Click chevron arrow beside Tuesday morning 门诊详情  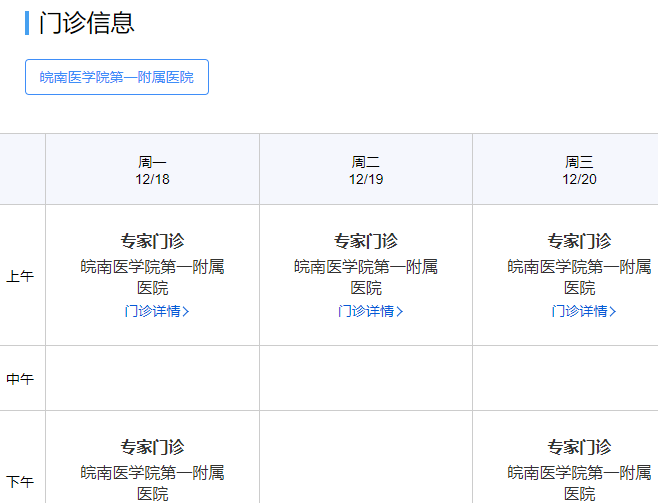coord(400,311)
